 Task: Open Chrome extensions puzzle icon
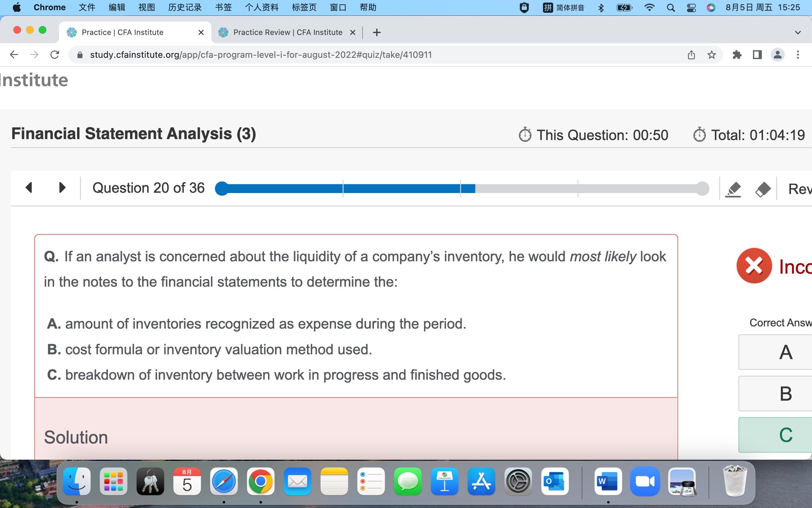click(737, 55)
